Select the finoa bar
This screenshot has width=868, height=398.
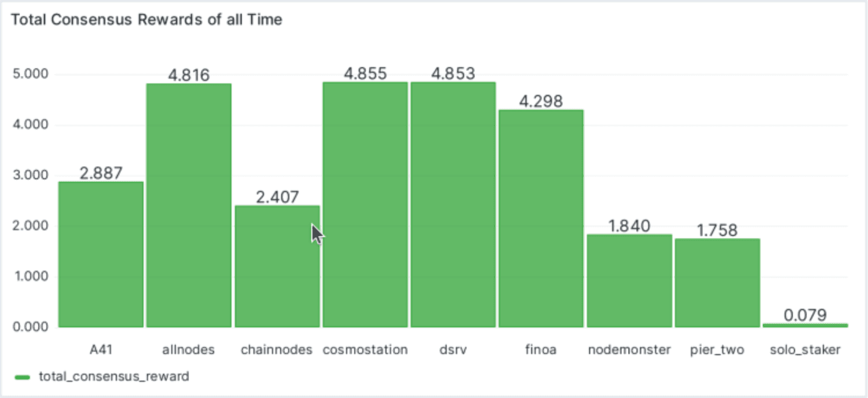click(541, 219)
